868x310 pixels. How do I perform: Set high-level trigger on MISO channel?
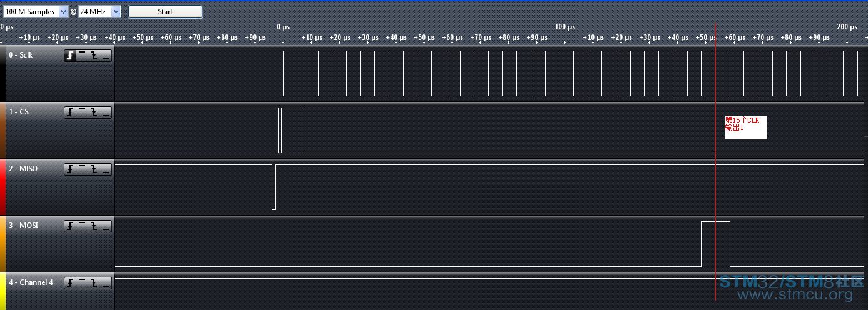[x=82, y=169]
